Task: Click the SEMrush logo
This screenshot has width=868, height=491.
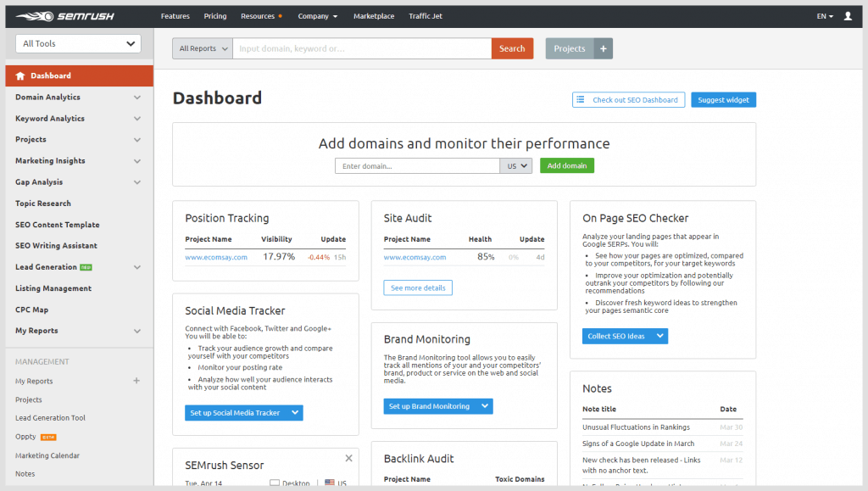Action: coord(64,16)
